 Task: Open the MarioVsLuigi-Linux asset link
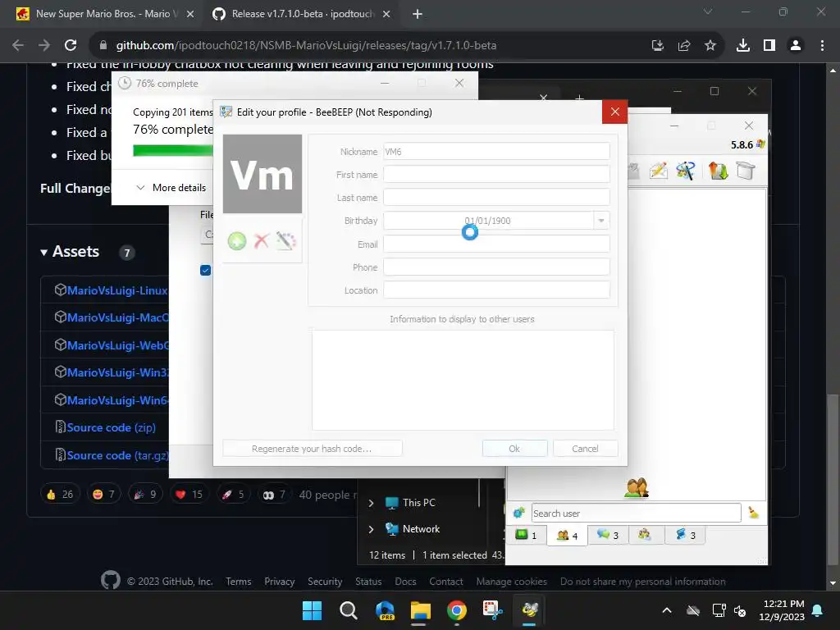pos(116,290)
